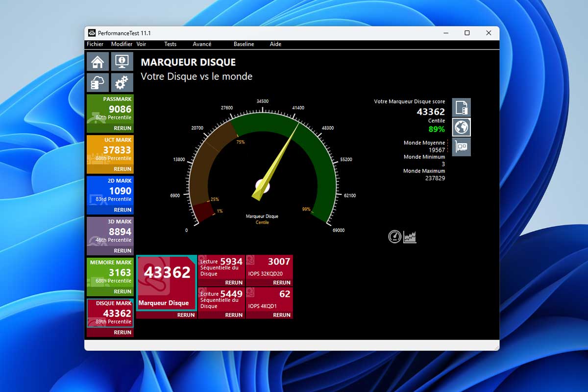Click the Home icon in sidebar

98,62
